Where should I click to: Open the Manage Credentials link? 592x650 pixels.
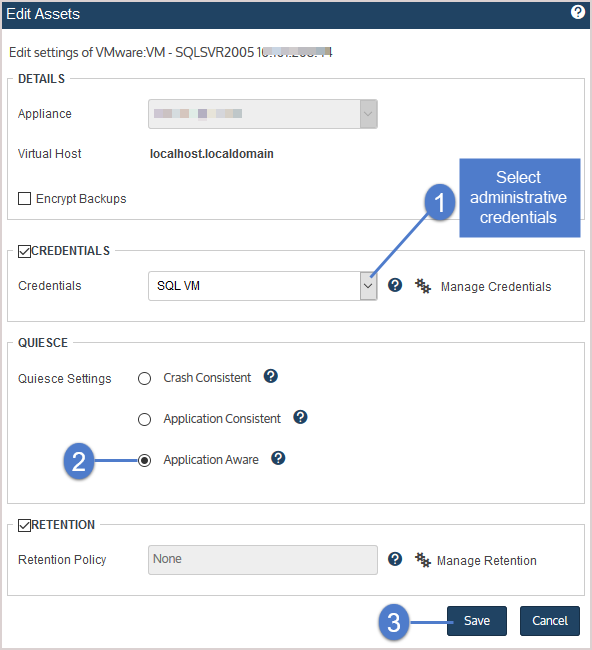pyautogui.click(x=496, y=286)
